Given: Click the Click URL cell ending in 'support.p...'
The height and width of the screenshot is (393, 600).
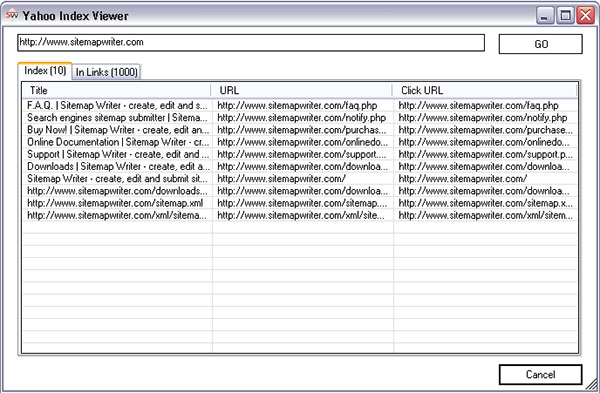Looking at the screenshot, I should [x=486, y=154].
